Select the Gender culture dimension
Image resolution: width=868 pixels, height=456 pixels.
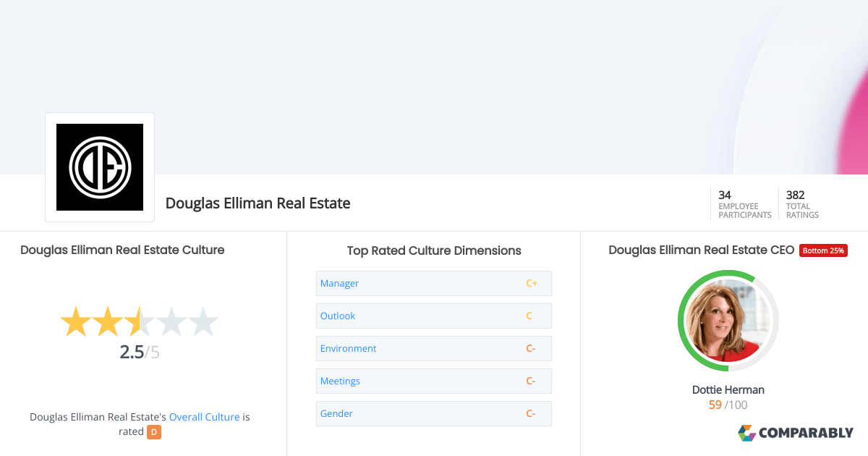(x=434, y=413)
